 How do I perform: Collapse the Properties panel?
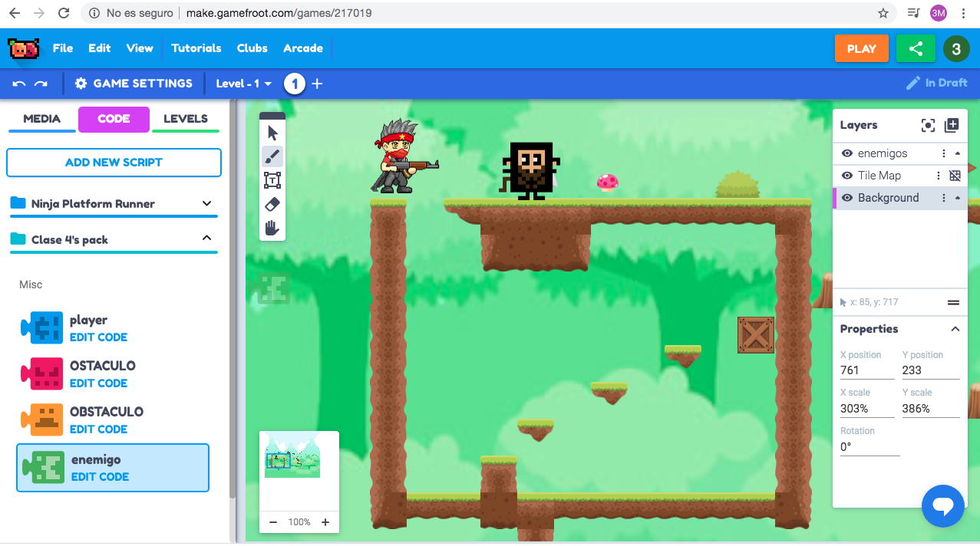[x=955, y=329]
